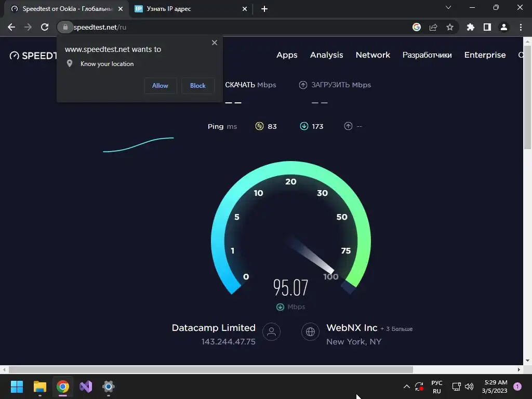Click the browser back arrow
The height and width of the screenshot is (399, 532).
11,27
